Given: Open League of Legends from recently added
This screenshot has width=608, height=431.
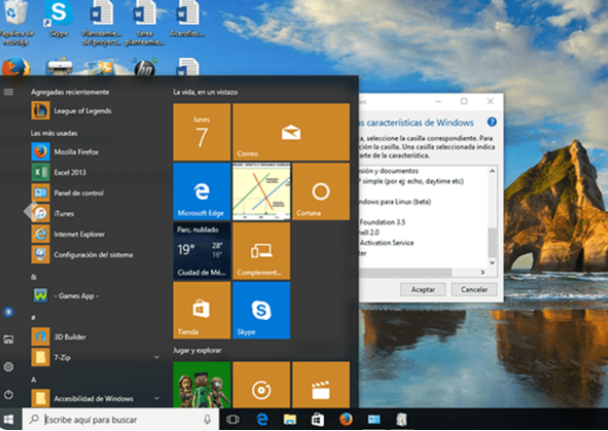Looking at the screenshot, I should click(x=70, y=111).
